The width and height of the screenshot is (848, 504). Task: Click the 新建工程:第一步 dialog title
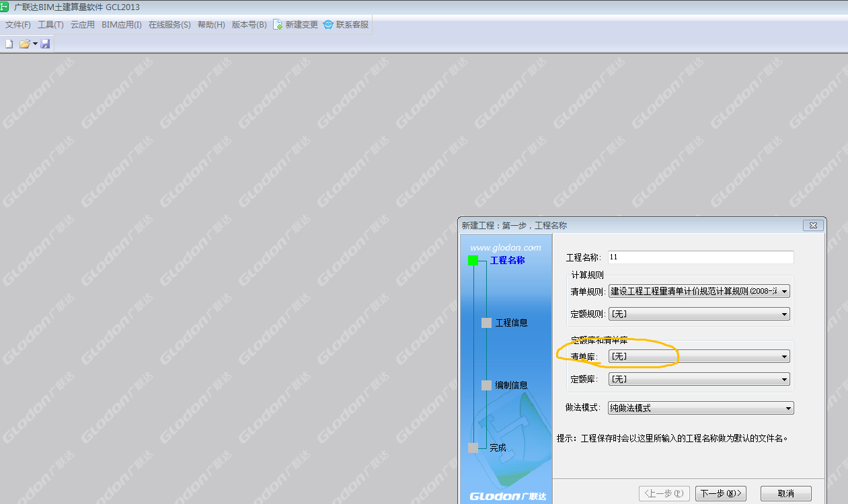[514, 226]
